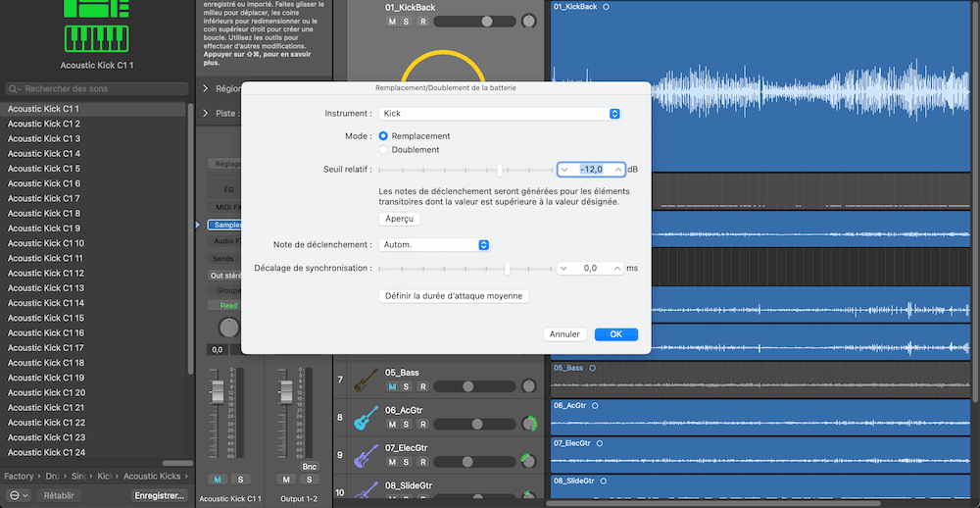Click the Annuler button
This screenshot has height=508, width=980.
click(565, 334)
